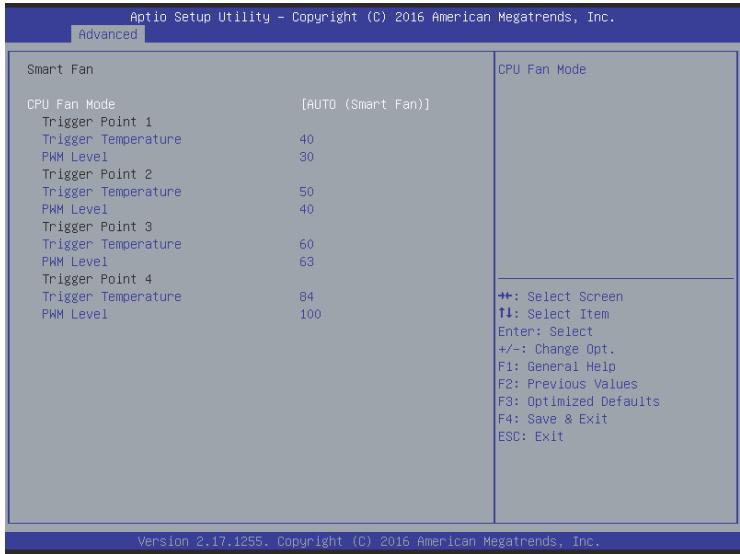Edit Trigger Point 2 PWM value 40

coord(306,210)
